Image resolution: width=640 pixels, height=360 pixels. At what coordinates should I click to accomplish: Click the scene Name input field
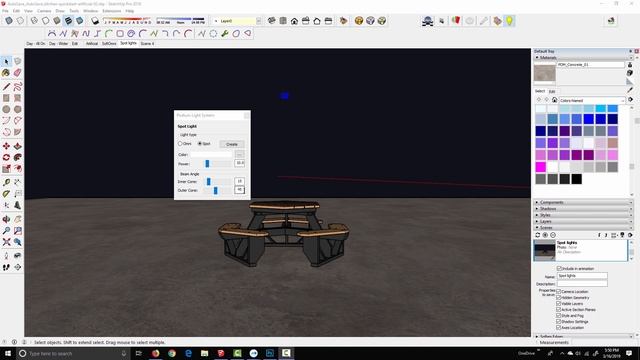tap(582, 276)
